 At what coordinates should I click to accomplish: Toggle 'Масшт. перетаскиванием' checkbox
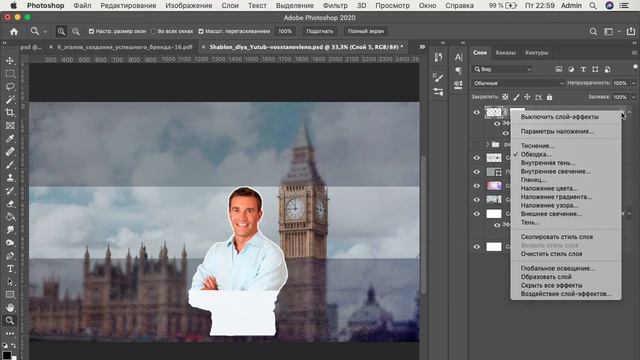tap(201, 31)
